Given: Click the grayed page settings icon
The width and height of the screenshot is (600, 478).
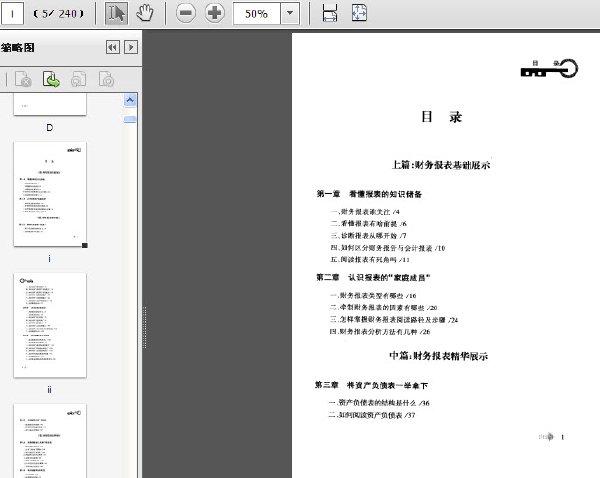Looking at the screenshot, I should [x=106, y=79].
